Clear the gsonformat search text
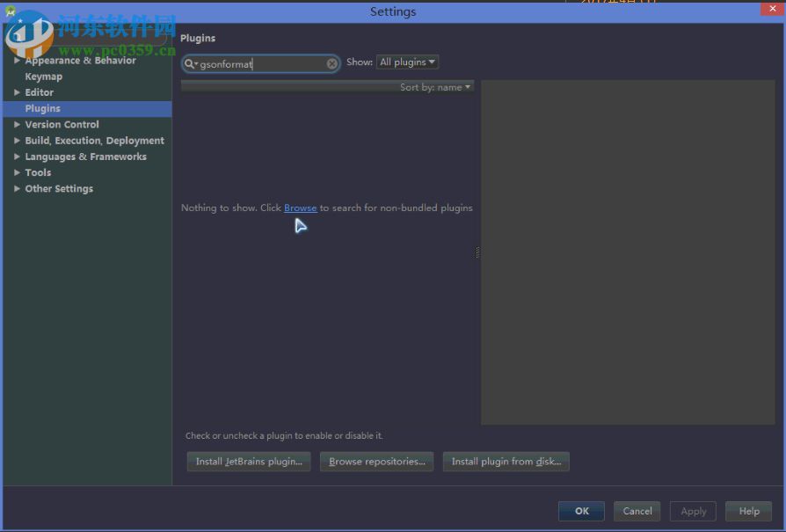786x532 pixels. click(x=331, y=63)
